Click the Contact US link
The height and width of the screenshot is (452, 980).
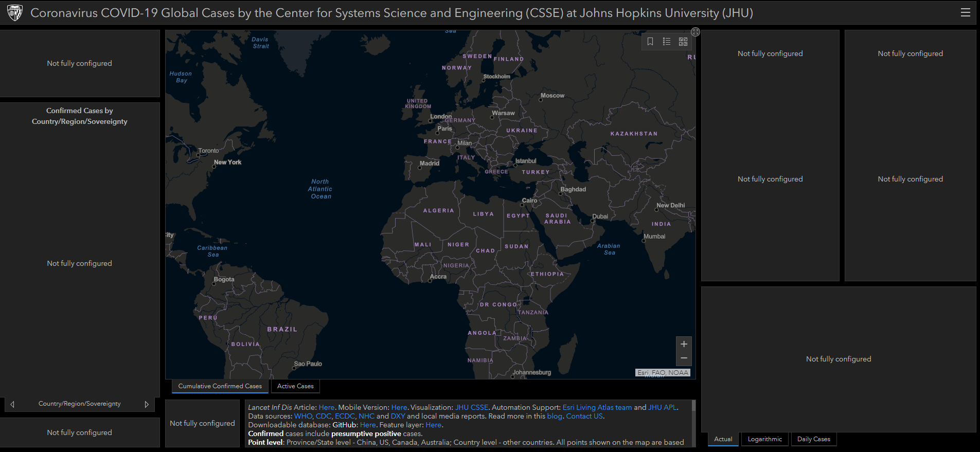click(x=584, y=416)
